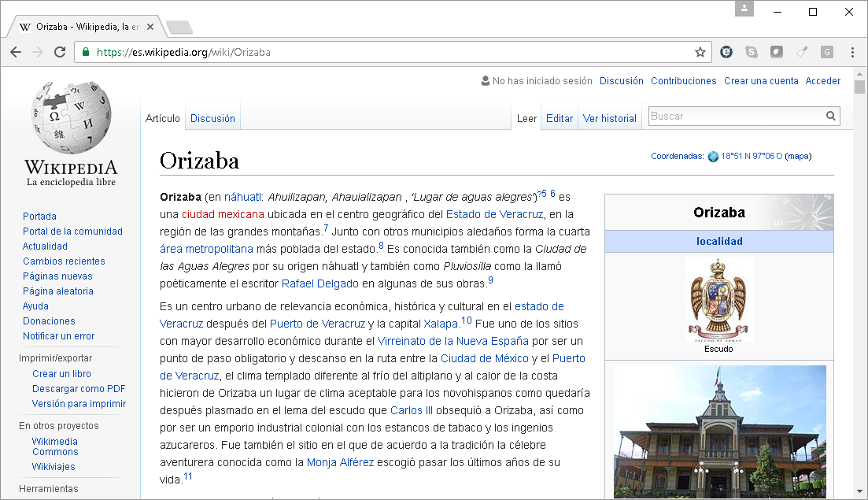Image resolution: width=868 pixels, height=500 pixels.
Task: Open Donaciones link
Action: [x=49, y=321]
